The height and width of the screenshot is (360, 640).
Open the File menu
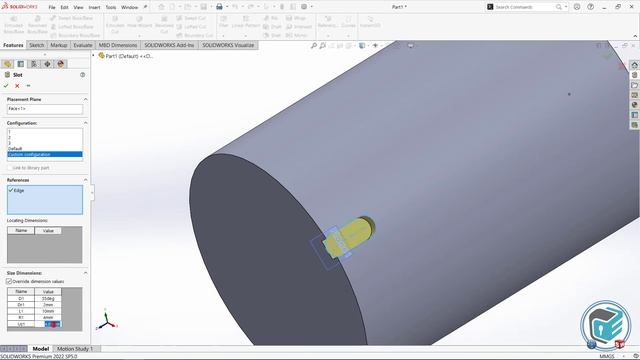point(52,7)
